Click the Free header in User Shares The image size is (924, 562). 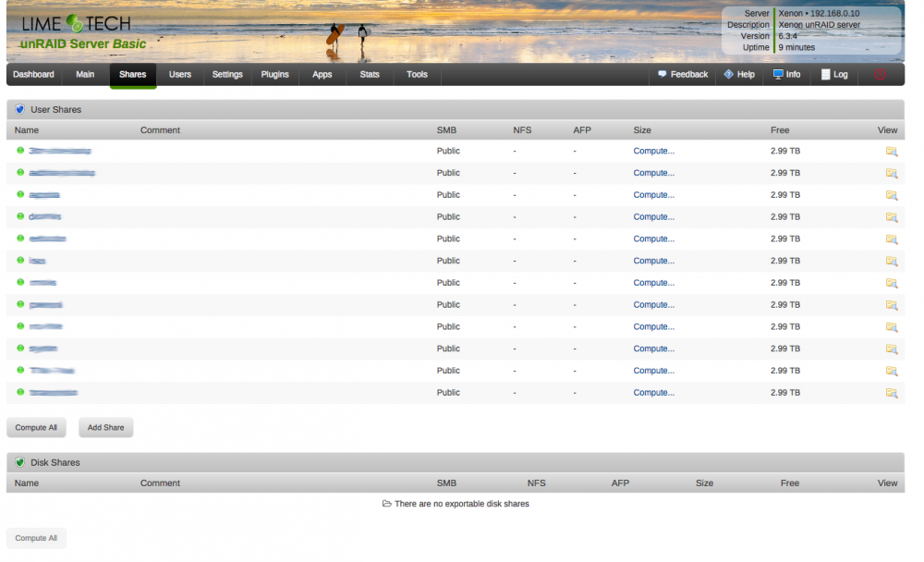(780, 130)
